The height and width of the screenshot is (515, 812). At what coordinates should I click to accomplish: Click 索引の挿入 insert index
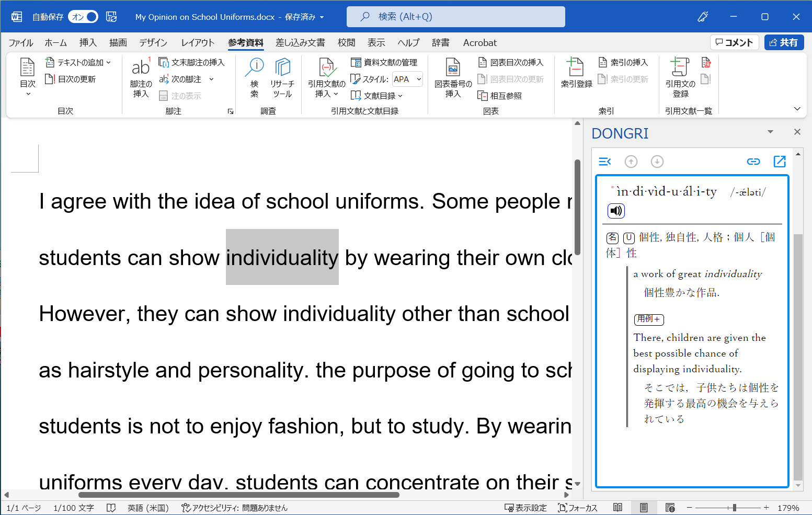click(x=623, y=62)
